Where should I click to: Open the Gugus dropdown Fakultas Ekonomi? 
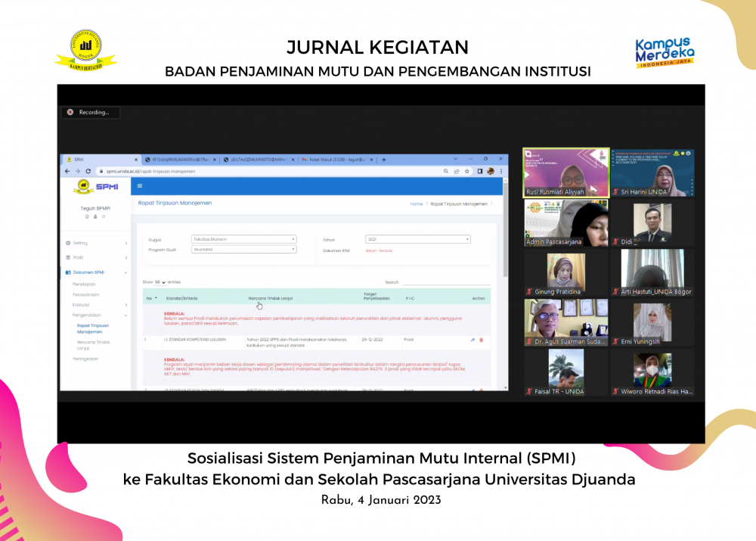point(244,239)
